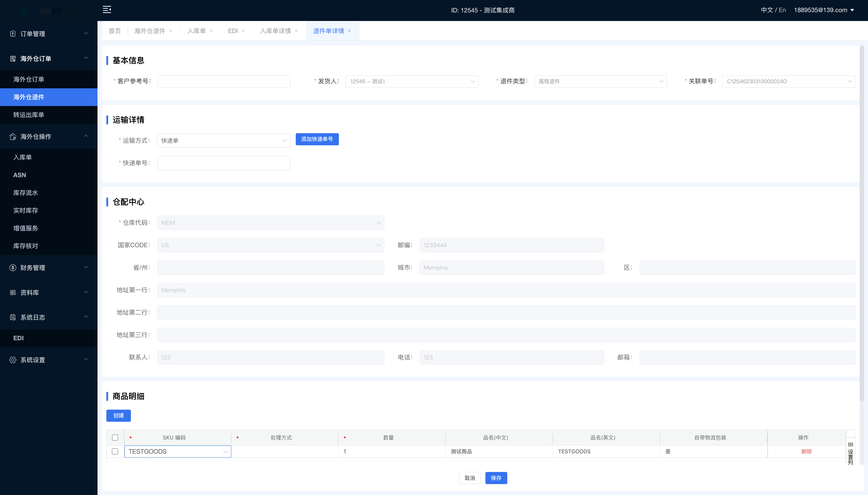Open the 关联单号 dropdown

tap(789, 81)
